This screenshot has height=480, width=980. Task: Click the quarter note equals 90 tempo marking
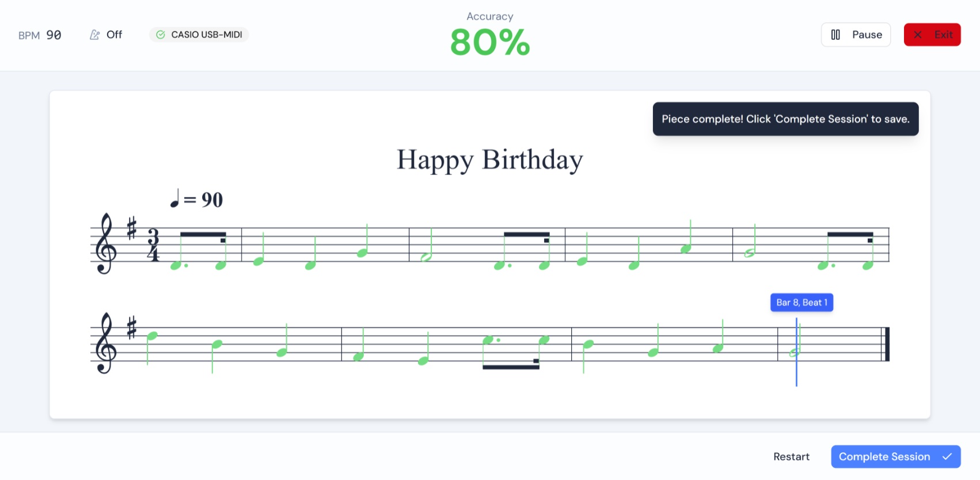[x=196, y=199]
